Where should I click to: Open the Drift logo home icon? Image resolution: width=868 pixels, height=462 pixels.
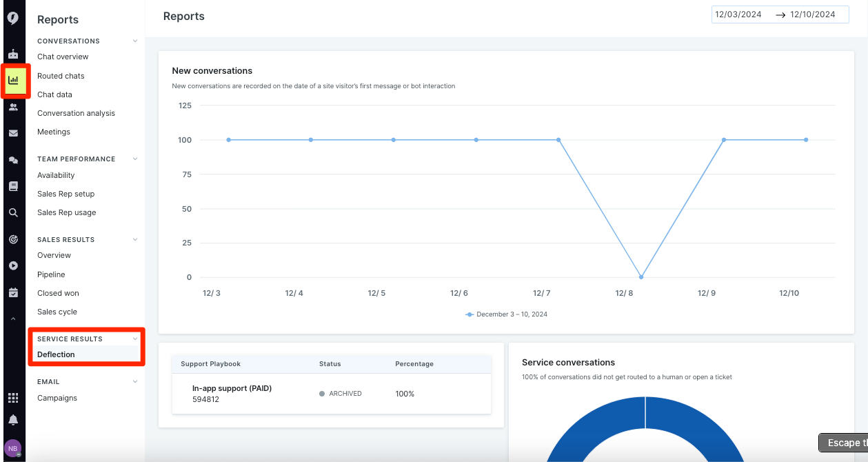[x=13, y=19]
